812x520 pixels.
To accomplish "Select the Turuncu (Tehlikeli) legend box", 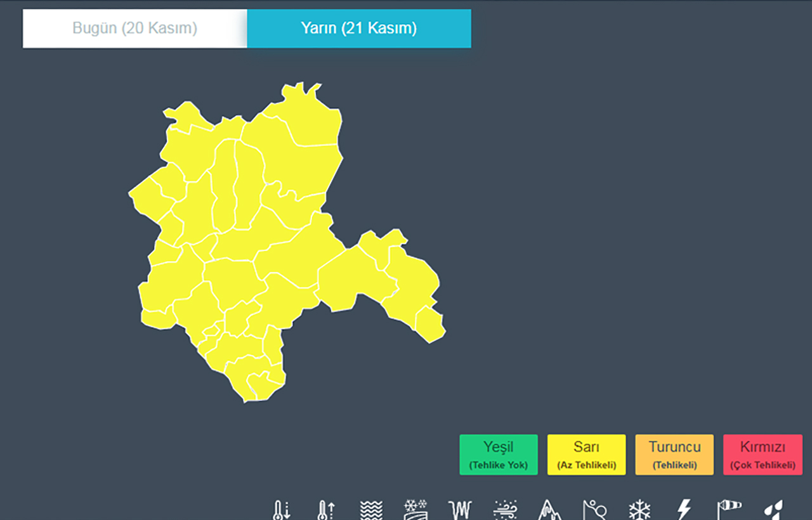I will (x=674, y=455).
